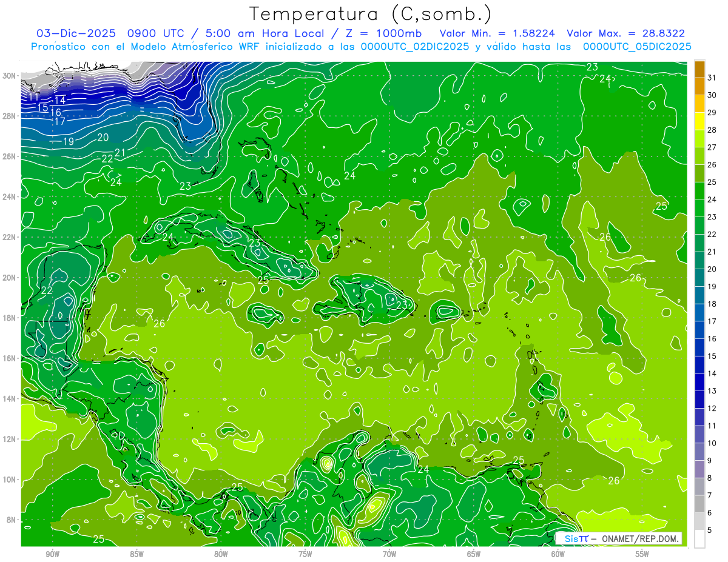Click contour label '17' on the map

point(60,122)
